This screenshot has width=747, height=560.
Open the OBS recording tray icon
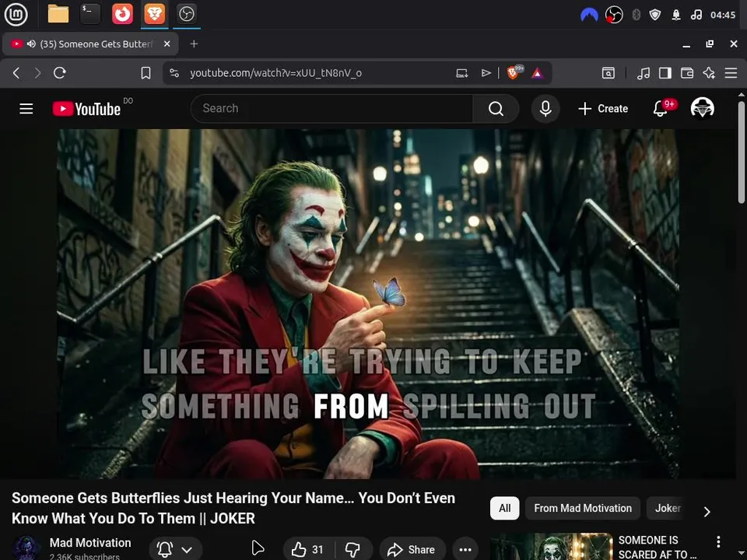point(614,15)
